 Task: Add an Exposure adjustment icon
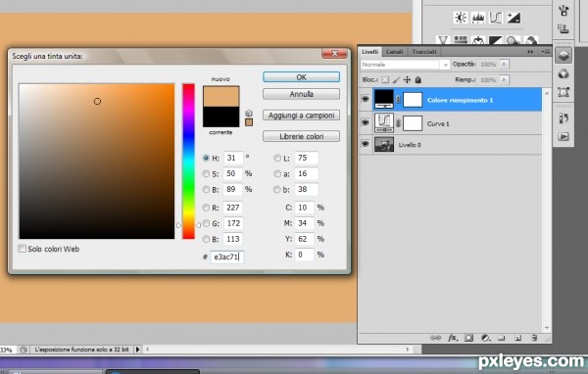click(x=514, y=18)
